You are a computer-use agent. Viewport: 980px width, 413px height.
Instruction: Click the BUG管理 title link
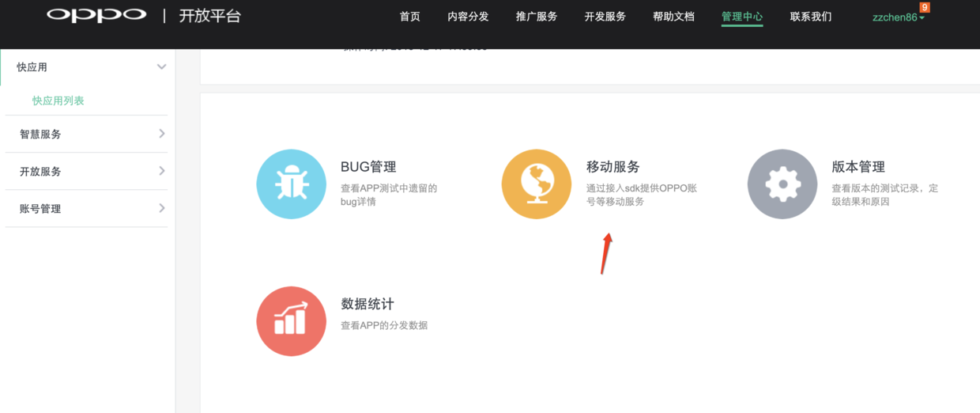pos(368,167)
